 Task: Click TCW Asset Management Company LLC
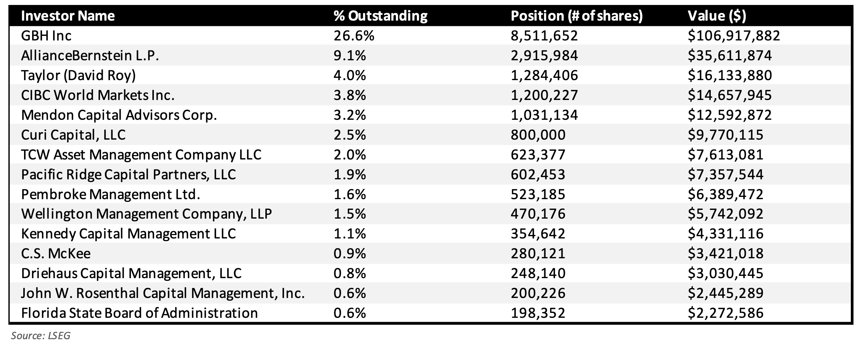[141, 155]
